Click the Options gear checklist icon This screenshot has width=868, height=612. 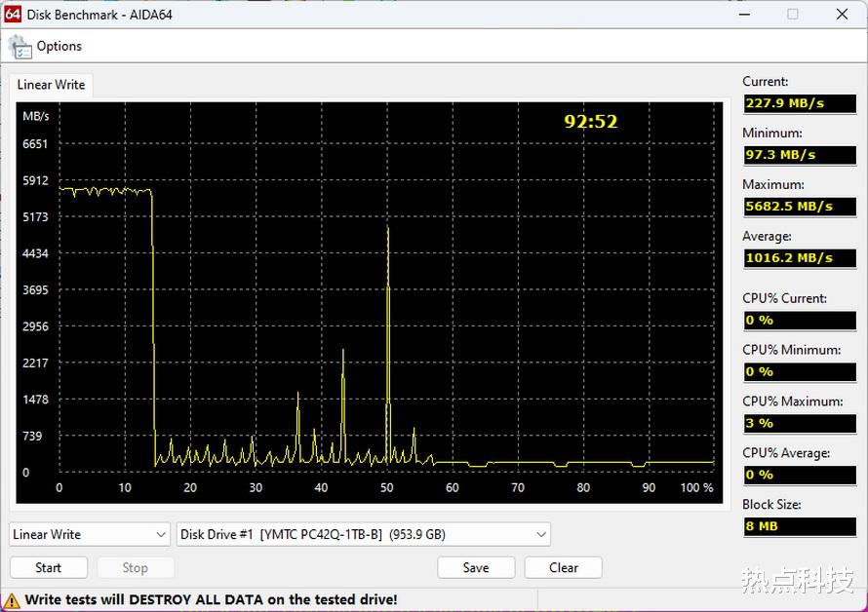tap(20, 47)
